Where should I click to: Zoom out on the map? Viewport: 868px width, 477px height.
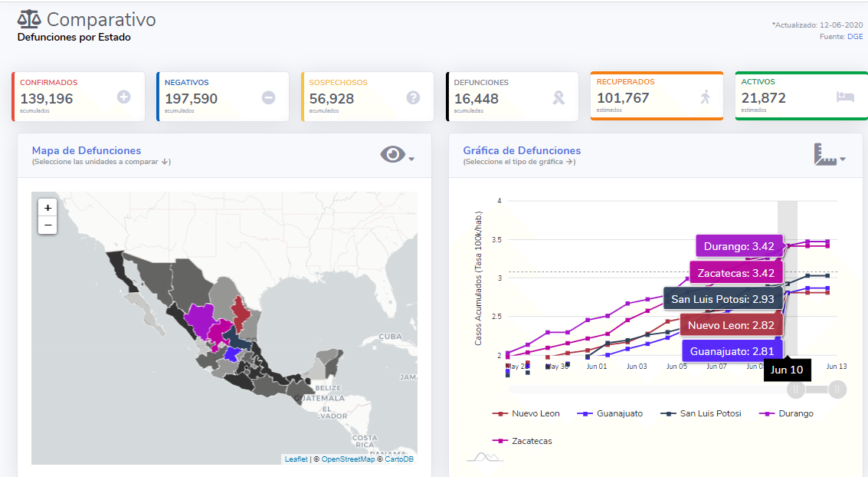47,225
